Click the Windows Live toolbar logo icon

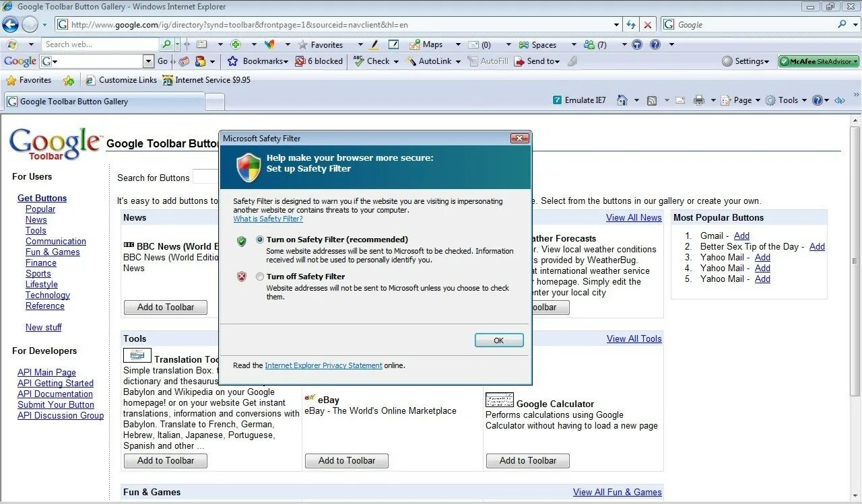tap(11, 44)
